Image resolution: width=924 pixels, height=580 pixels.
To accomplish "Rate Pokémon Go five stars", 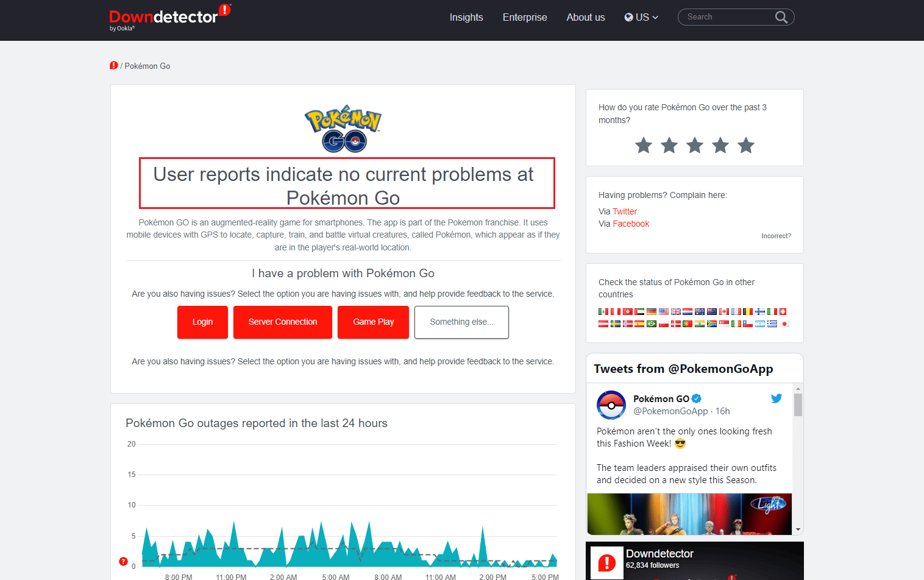I will [745, 146].
